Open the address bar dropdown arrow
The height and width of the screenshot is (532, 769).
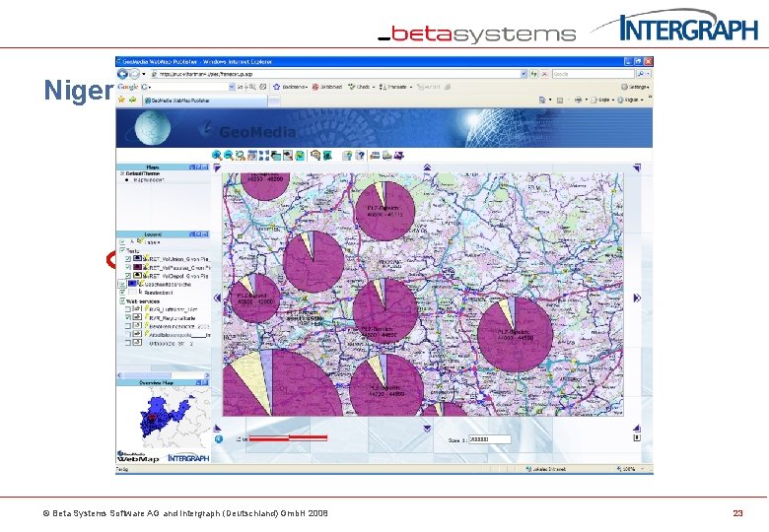click(x=524, y=74)
